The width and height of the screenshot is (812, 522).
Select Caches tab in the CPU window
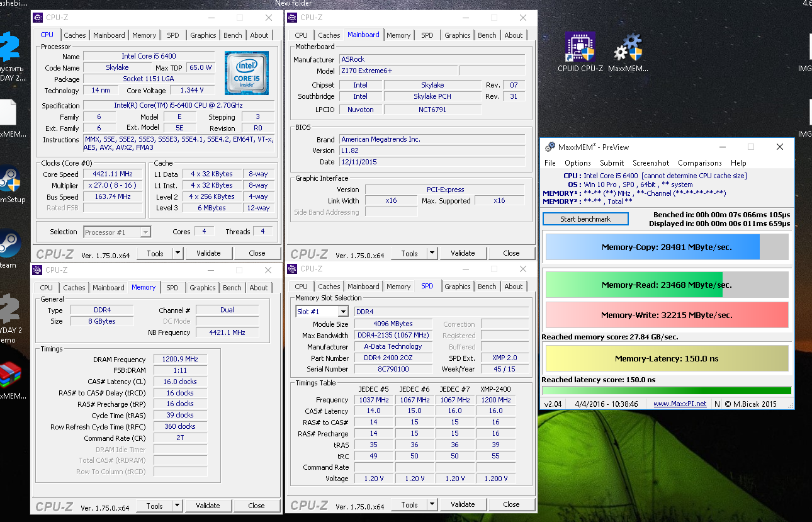tap(74, 35)
